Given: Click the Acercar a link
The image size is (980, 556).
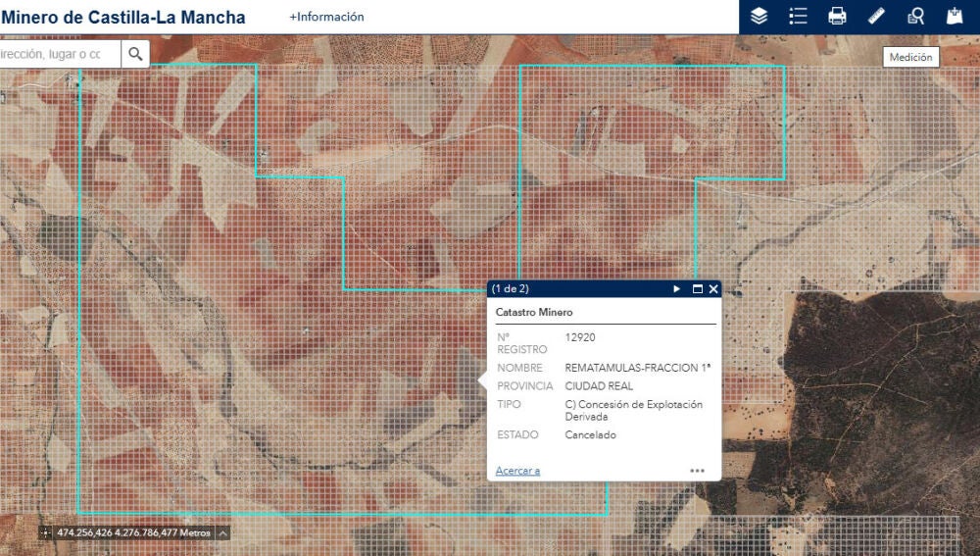Looking at the screenshot, I should click(517, 471).
